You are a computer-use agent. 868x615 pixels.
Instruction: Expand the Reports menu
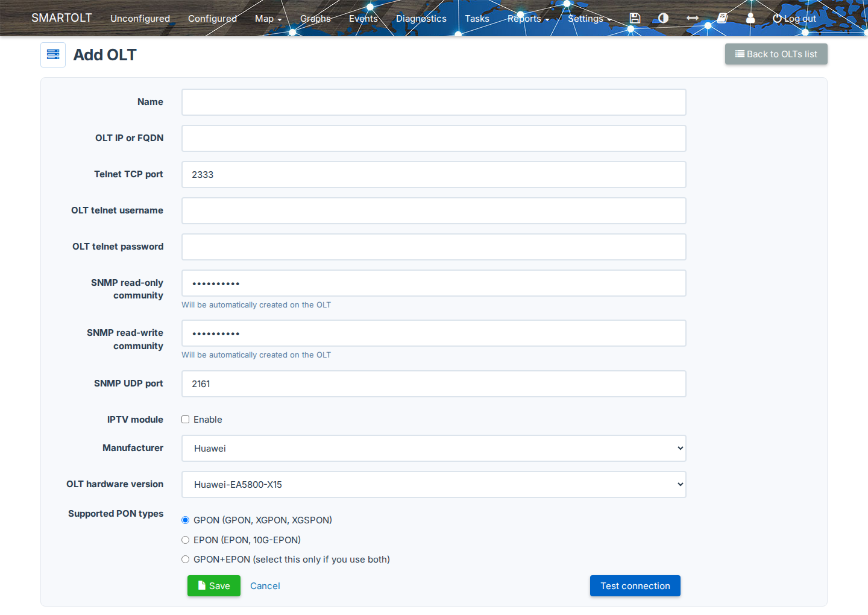[528, 19]
